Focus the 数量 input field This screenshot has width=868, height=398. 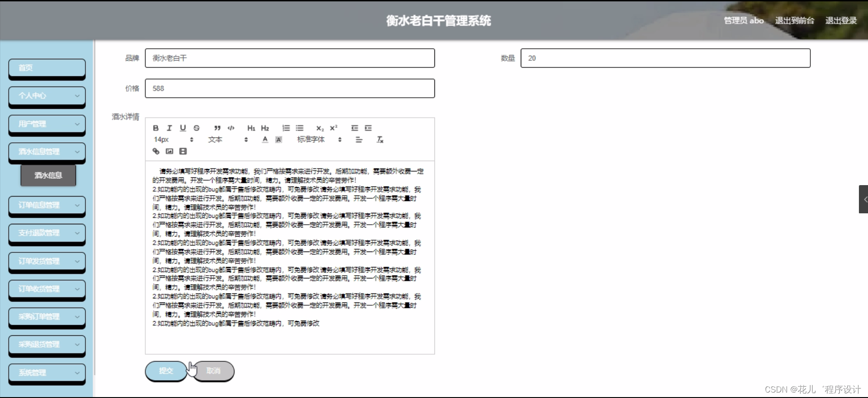click(665, 58)
